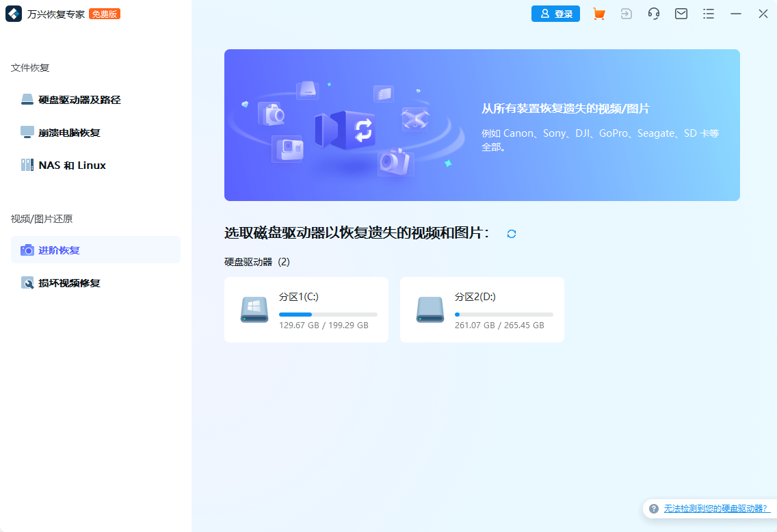Click the 登录 login button

point(555,14)
